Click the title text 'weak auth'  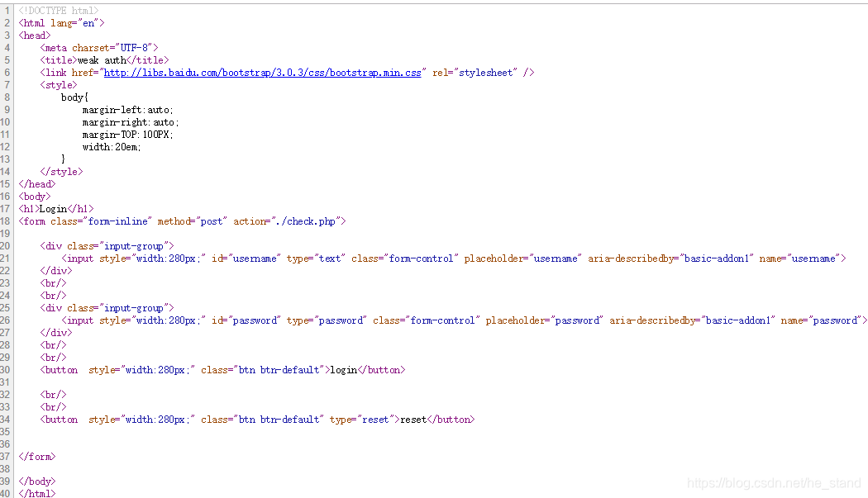point(102,60)
